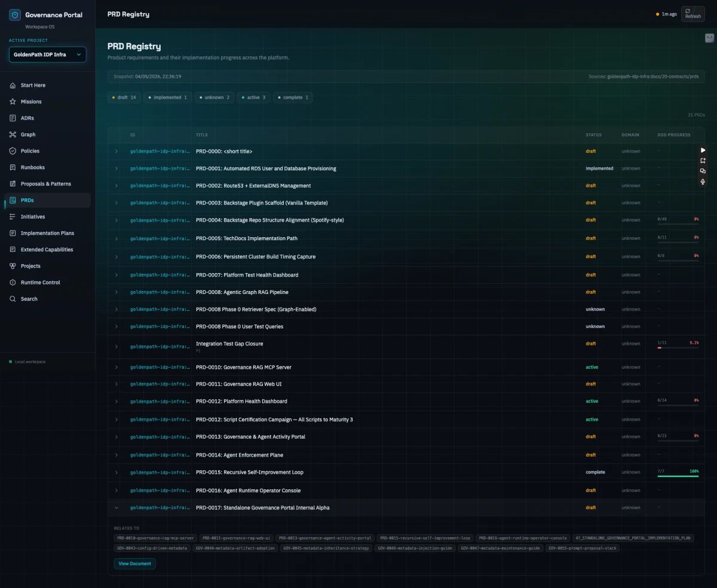Open the Graph sidebar item
The height and width of the screenshot is (588, 717).
tap(47, 134)
